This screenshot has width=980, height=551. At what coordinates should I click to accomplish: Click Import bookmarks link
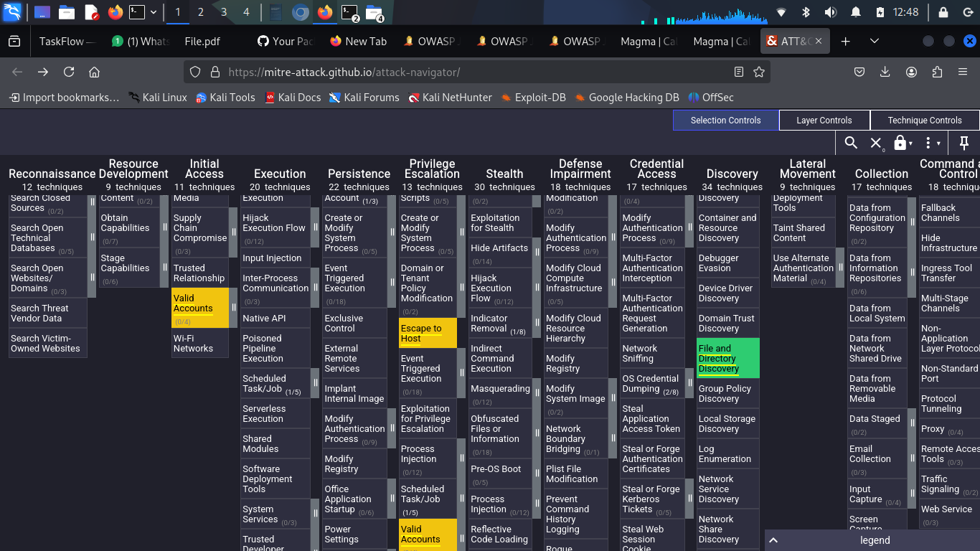[x=64, y=98]
